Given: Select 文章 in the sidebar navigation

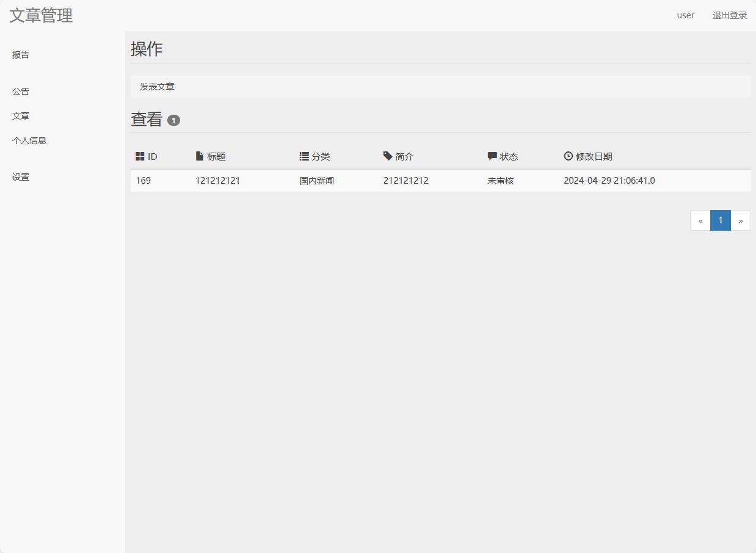Looking at the screenshot, I should click(x=21, y=115).
